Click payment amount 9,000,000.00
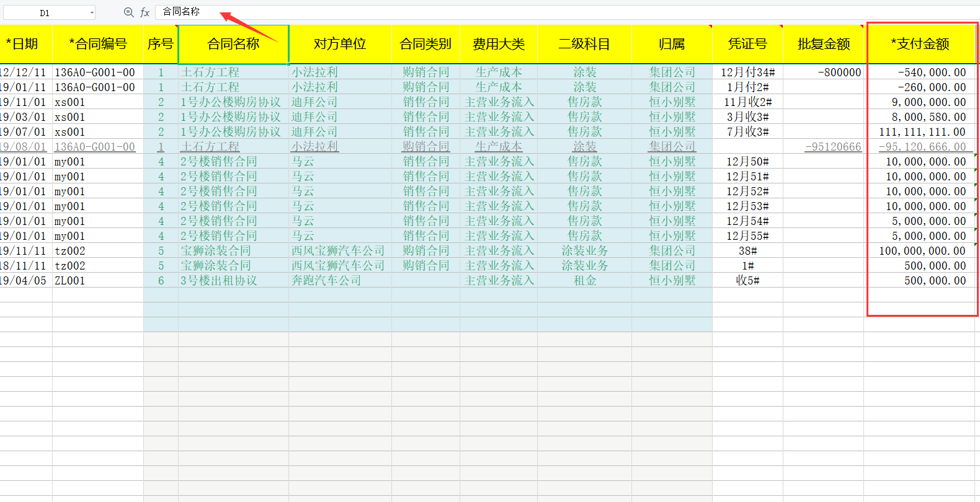The height and width of the screenshot is (502, 980). 920,102
